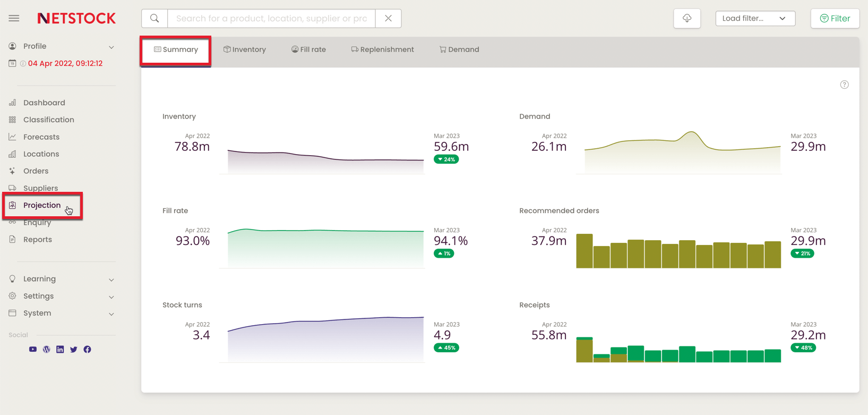Open the hamburger menu icon
This screenshot has height=415, width=868.
[14, 18]
